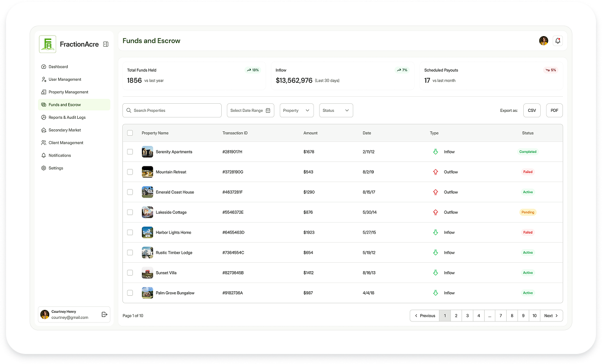602x364 pixels.
Task: Open the Status filter dropdown
Action: tap(336, 110)
